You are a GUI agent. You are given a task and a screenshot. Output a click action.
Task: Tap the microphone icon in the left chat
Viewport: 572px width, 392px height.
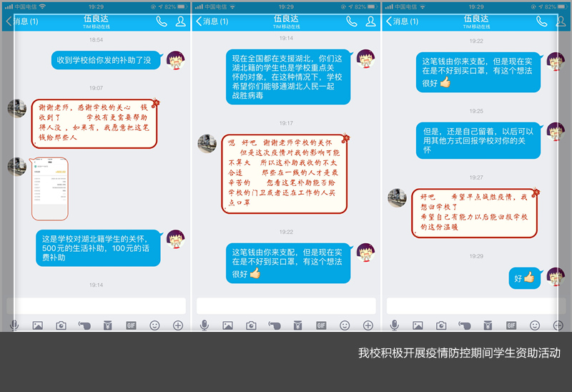(14, 325)
